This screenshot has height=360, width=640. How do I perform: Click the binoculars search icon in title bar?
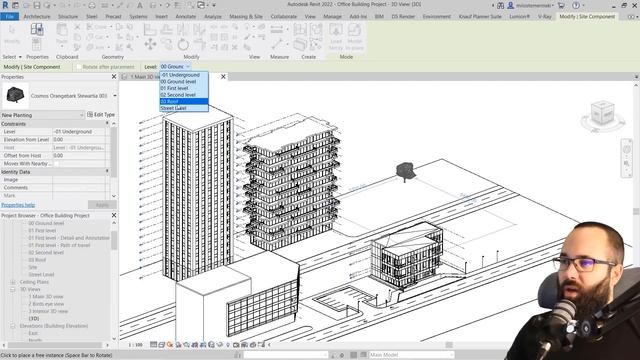[500, 5]
